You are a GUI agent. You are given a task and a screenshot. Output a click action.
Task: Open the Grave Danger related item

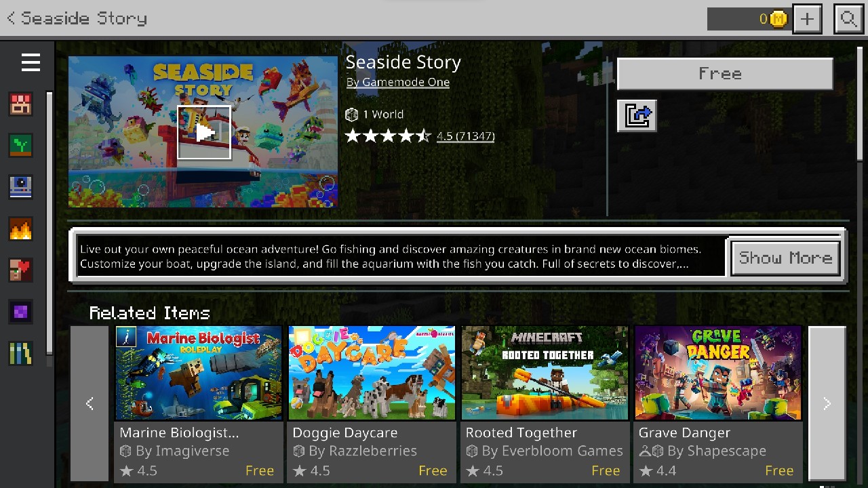coord(718,404)
